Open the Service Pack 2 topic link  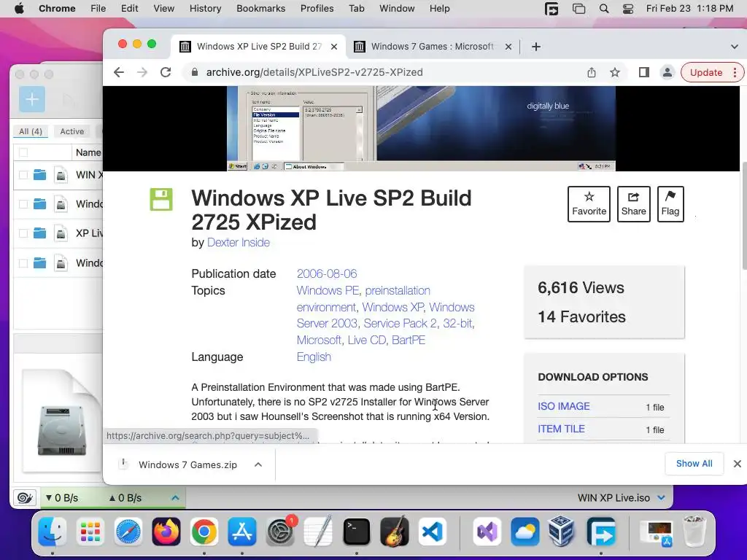pos(400,323)
